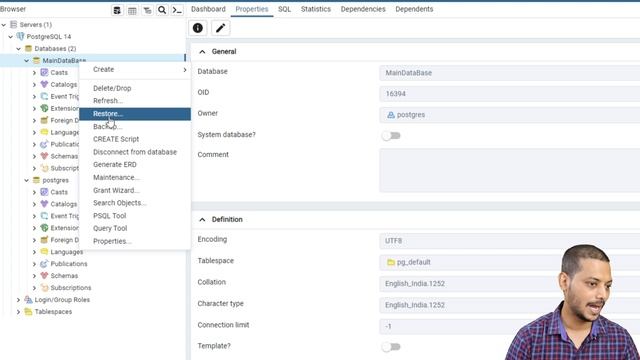Open the Create submenu
640x360 pixels.
[135, 69]
